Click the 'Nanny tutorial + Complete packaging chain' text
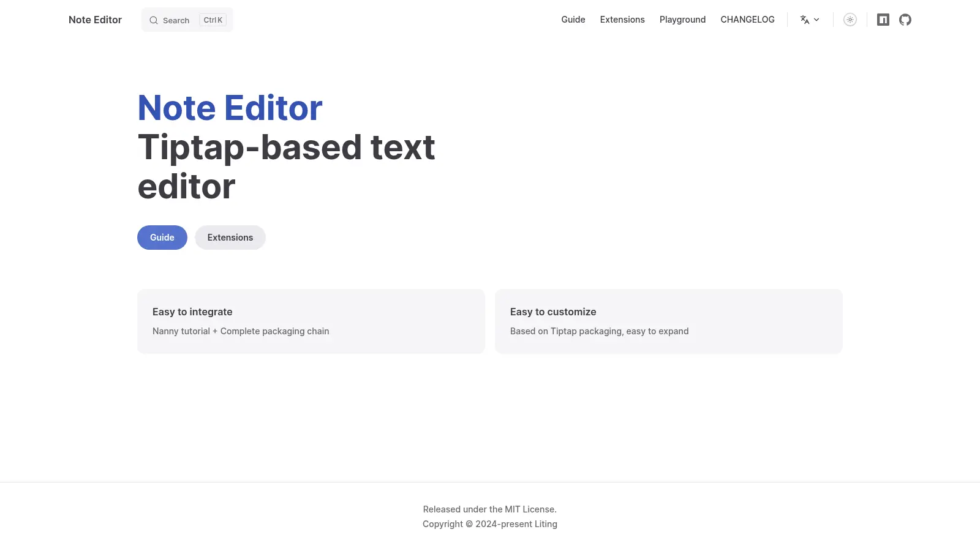 point(241,331)
